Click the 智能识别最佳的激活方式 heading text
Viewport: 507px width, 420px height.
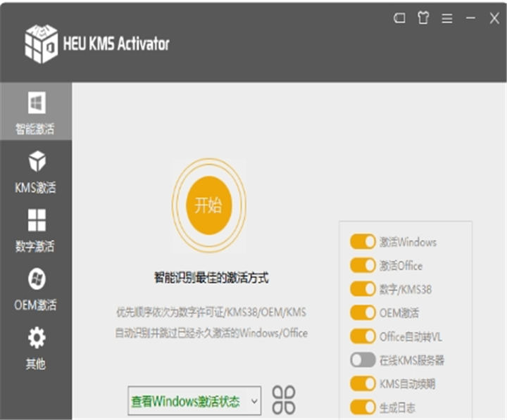pos(211,278)
